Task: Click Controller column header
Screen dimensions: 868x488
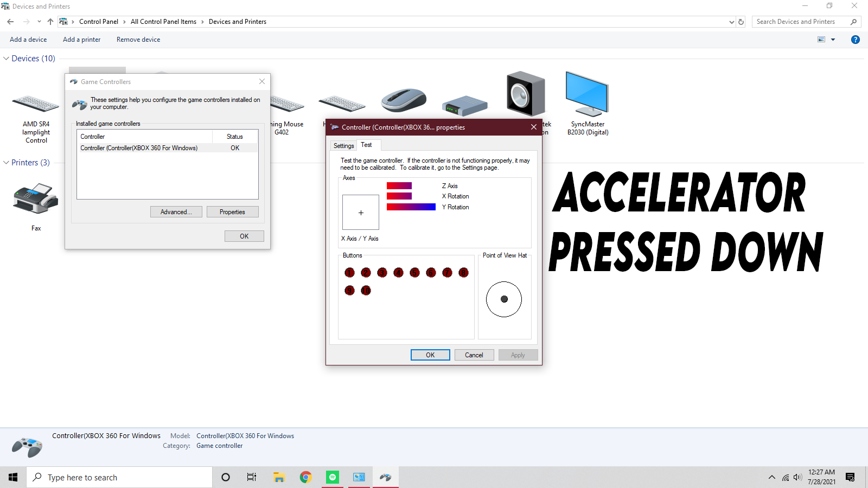Action: tap(144, 137)
